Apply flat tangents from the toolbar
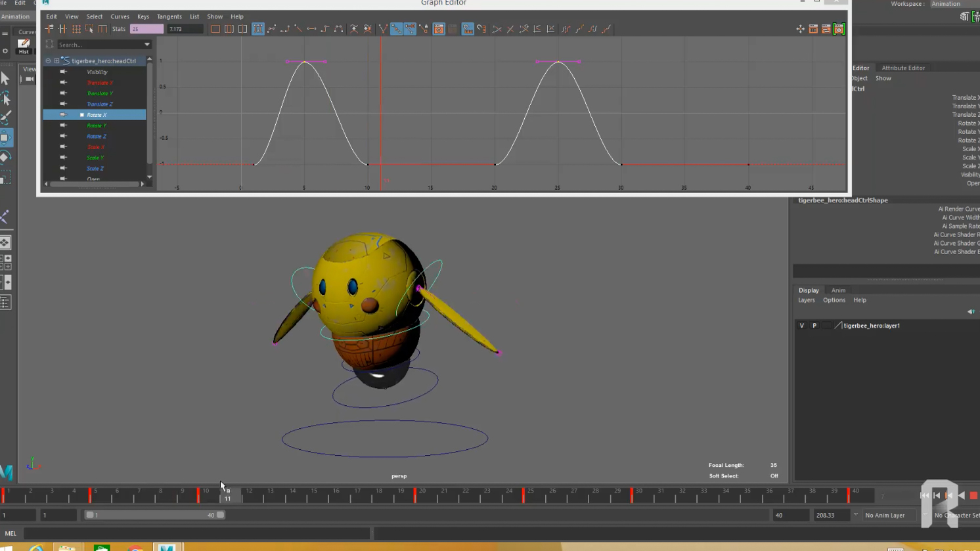This screenshot has height=551, width=980. pyautogui.click(x=312, y=29)
